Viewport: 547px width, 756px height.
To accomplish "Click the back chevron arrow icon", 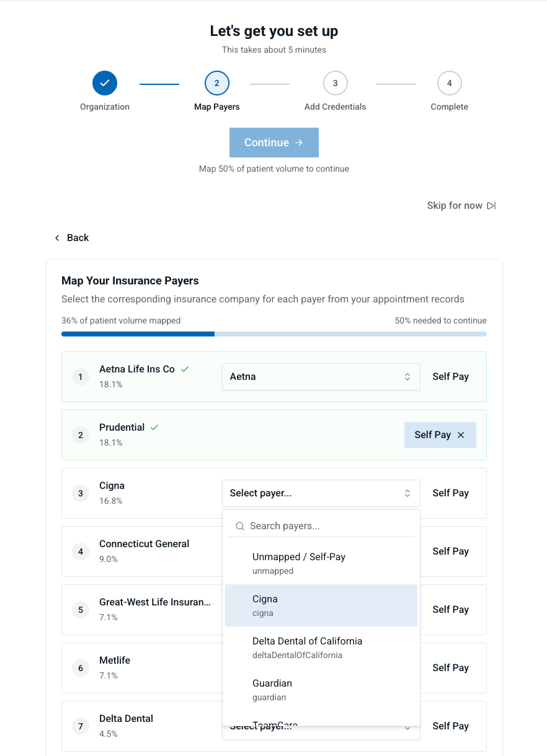I will (x=57, y=238).
